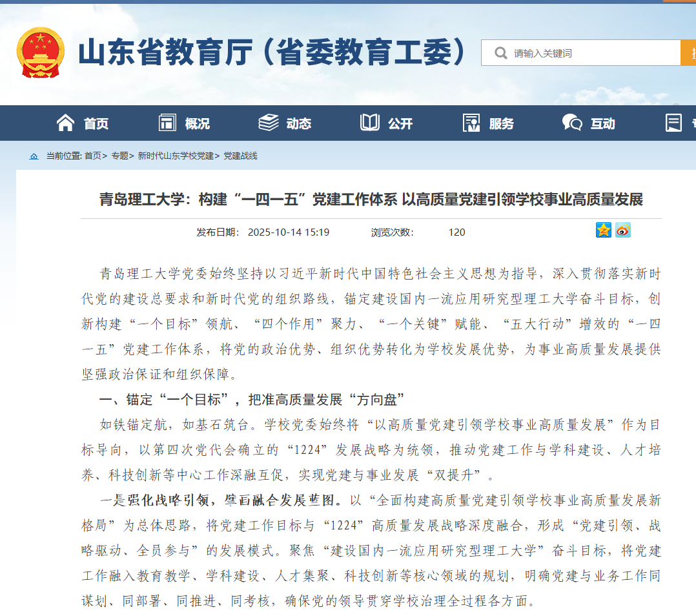Click the national emblem logo
This screenshot has width=696, height=616.
click(x=41, y=52)
